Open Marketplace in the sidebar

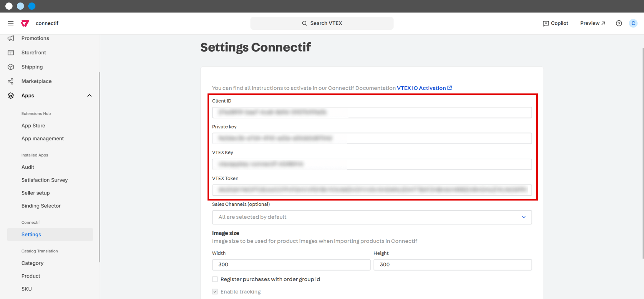36,81
